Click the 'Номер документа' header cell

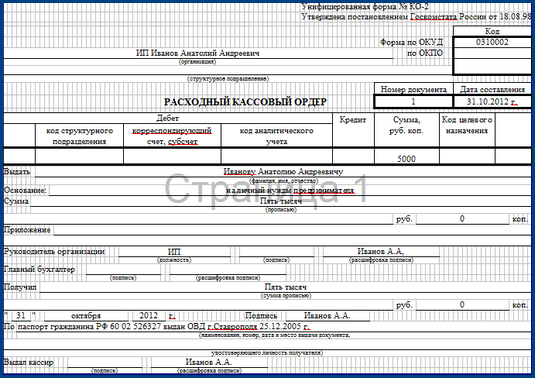click(x=414, y=89)
